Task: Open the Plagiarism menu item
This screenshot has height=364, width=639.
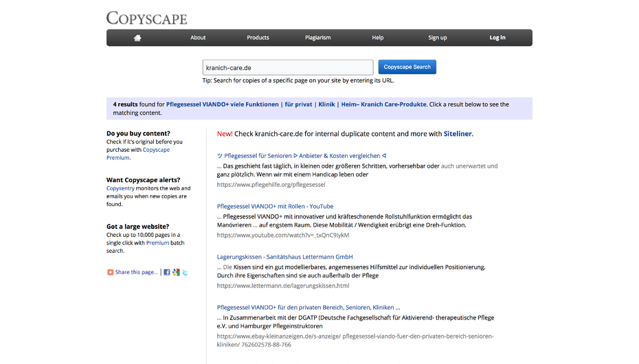Action: point(317,38)
